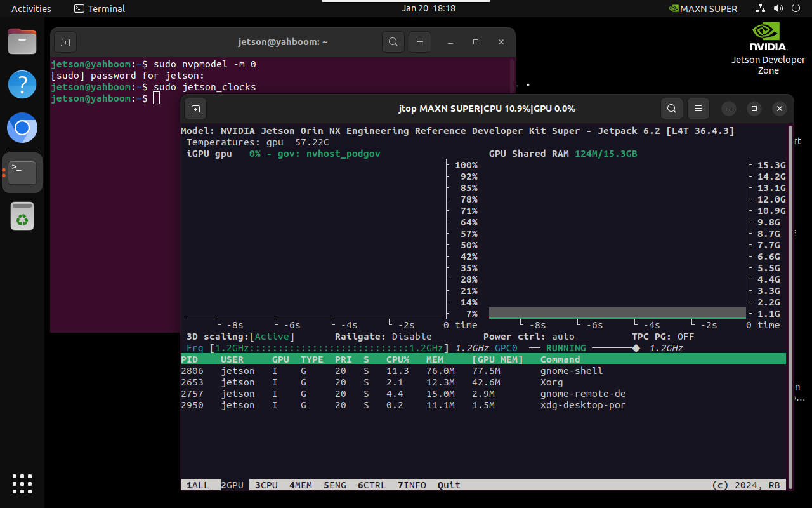Screen dimensions: 812x508
Task: Open hamburger menu in jtop window
Action: click(698, 109)
